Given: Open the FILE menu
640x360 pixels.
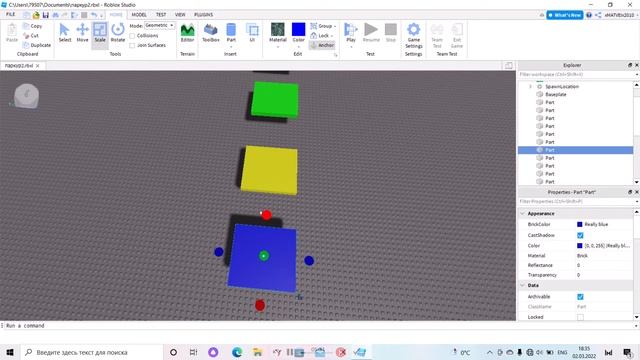Looking at the screenshot, I should click(x=10, y=15).
